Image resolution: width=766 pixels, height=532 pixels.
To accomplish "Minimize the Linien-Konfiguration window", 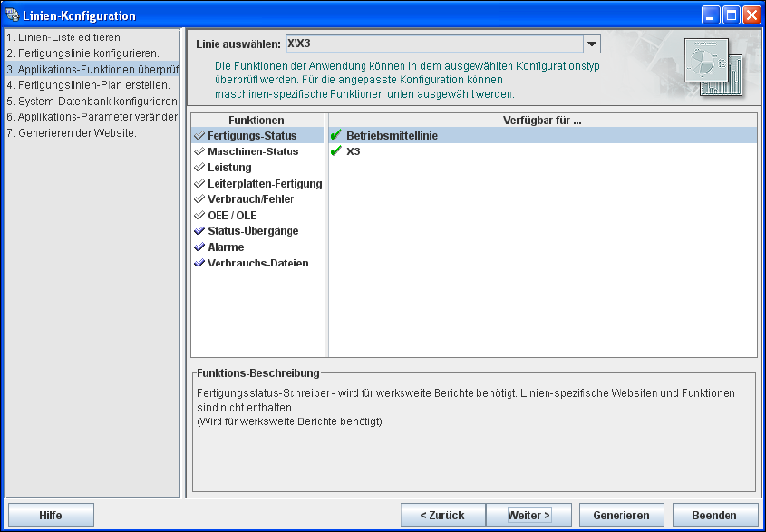I will (711, 15).
